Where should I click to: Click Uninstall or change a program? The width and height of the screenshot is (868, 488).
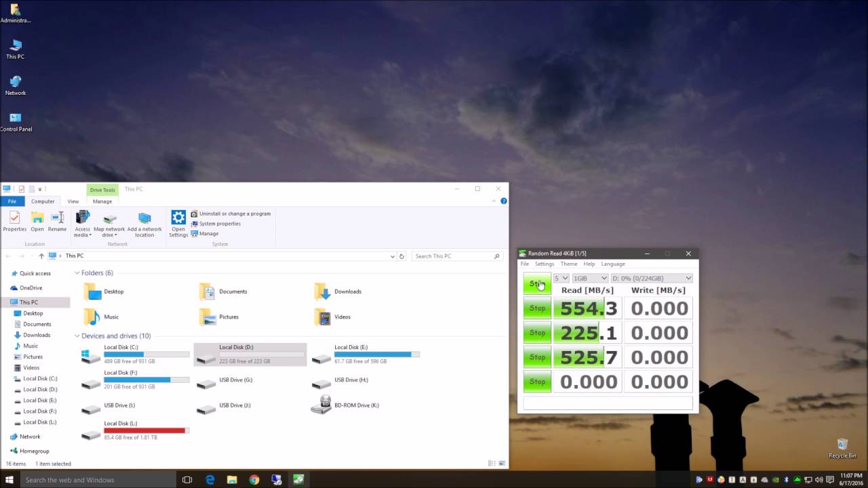coord(230,213)
